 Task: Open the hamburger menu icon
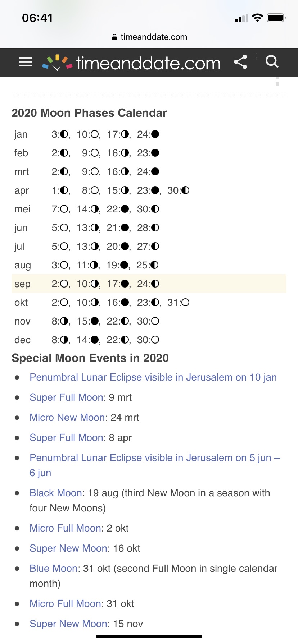click(26, 62)
